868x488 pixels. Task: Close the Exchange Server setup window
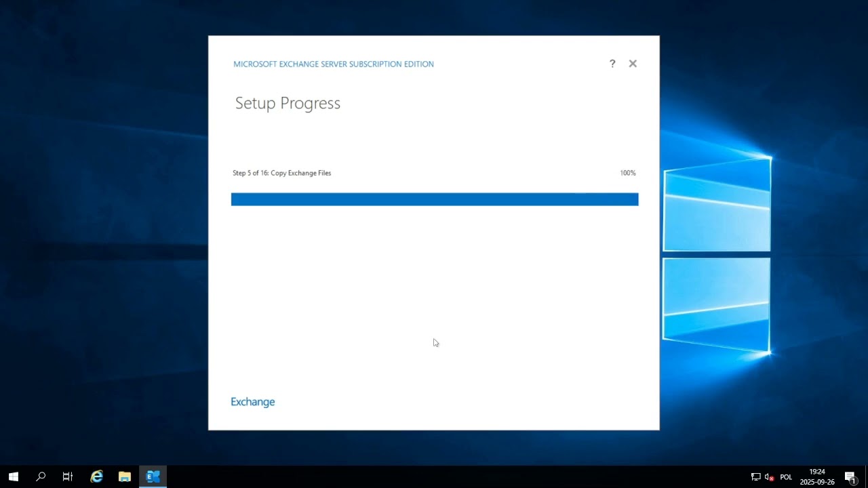coord(633,64)
